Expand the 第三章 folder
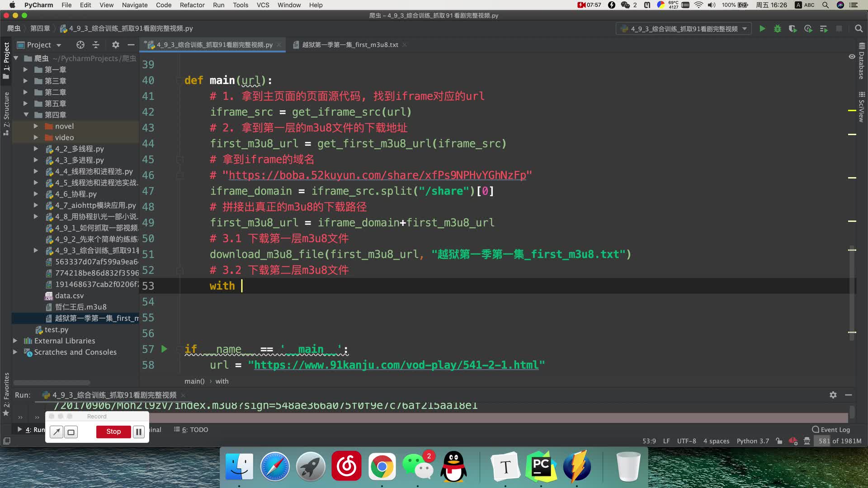The height and width of the screenshot is (488, 868). tap(26, 81)
